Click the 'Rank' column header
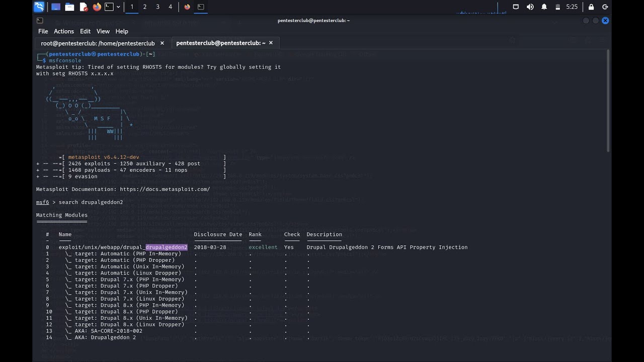The width and height of the screenshot is (644, 362). (255, 234)
